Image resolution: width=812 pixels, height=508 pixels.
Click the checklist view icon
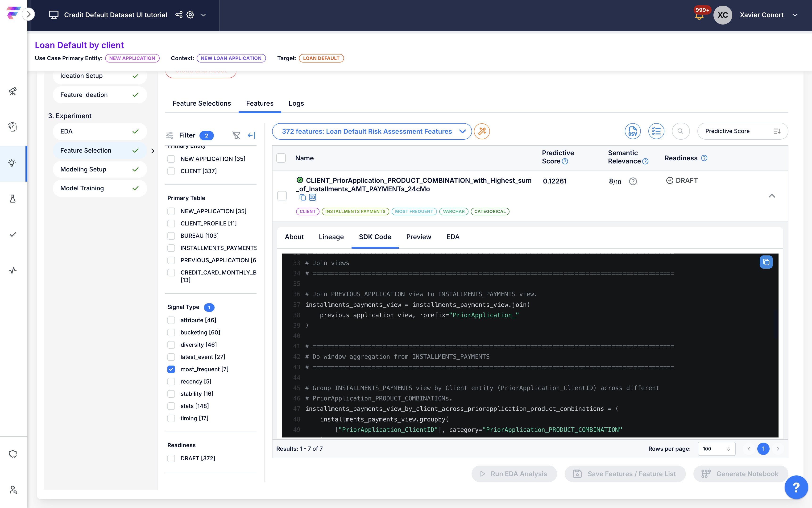point(656,131)
